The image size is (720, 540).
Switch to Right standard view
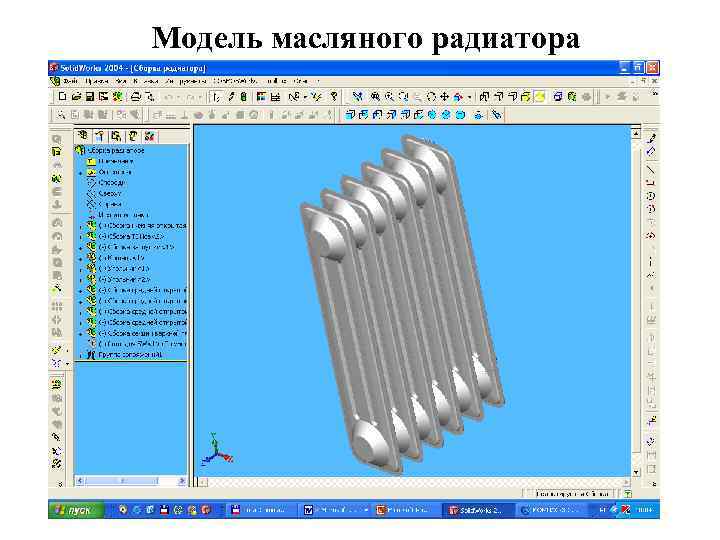[391, 115]
